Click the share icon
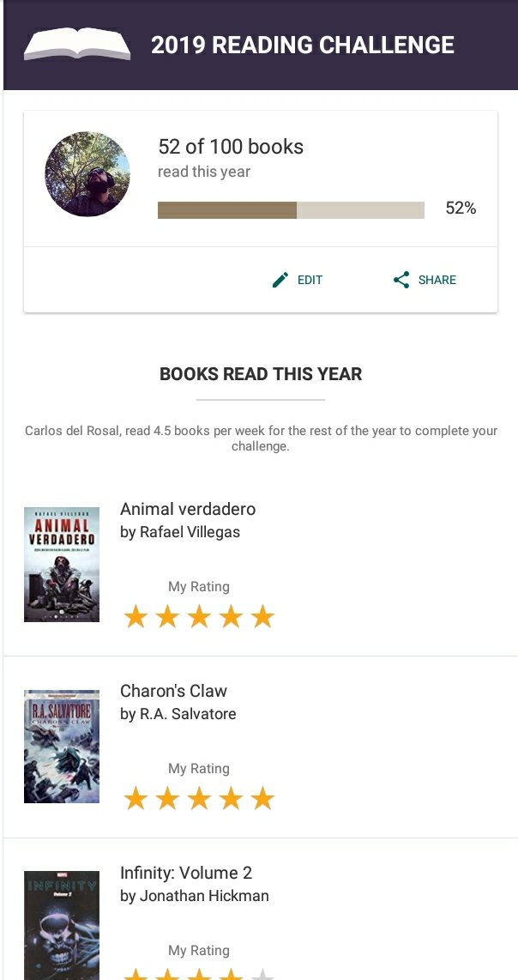Image resolution: width=518 pixels, height=980 pixels. coord(401,280)
